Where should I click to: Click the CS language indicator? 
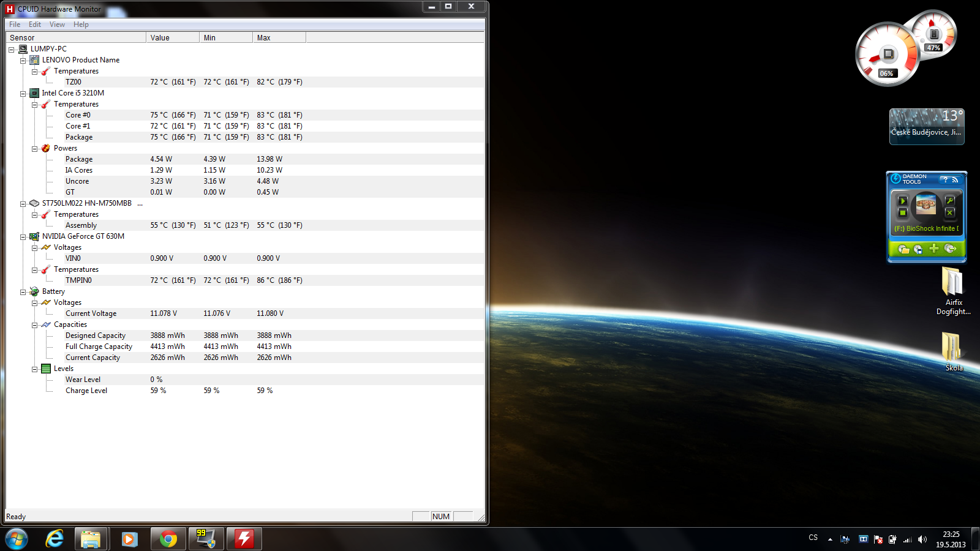point(813,538)
